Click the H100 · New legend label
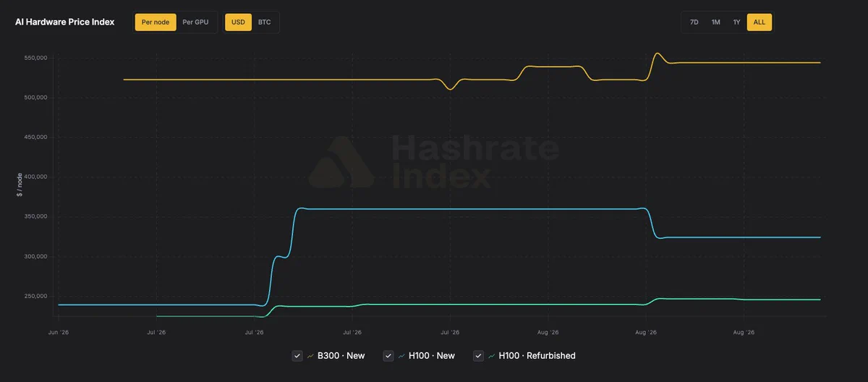The width and height of the screenshot is (868, 382). [432, 356]
